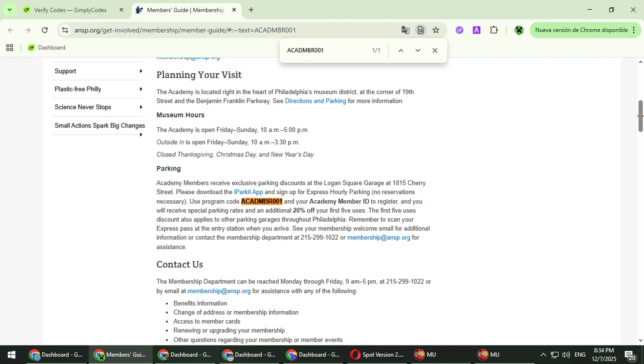Open the Windows Start menu
644x364 pixels.
pos(12,355)
